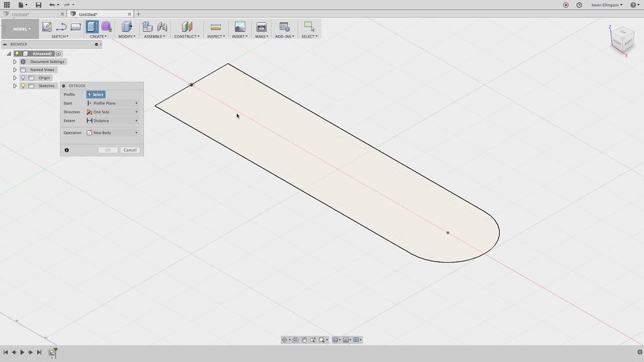Click the Make 3D print icon
The image size is (644, 362).
click(x=261, y=27)
